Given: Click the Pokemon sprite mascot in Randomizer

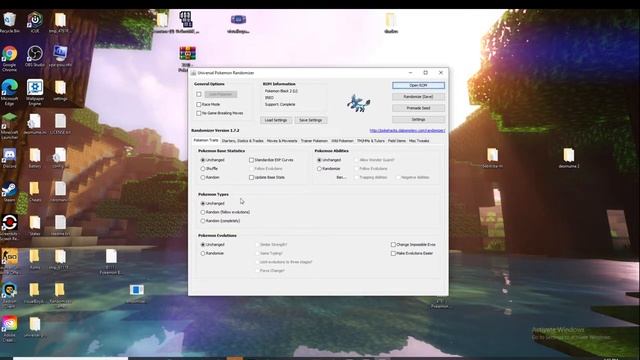Looking at the screenshot, I should [358, 103].
